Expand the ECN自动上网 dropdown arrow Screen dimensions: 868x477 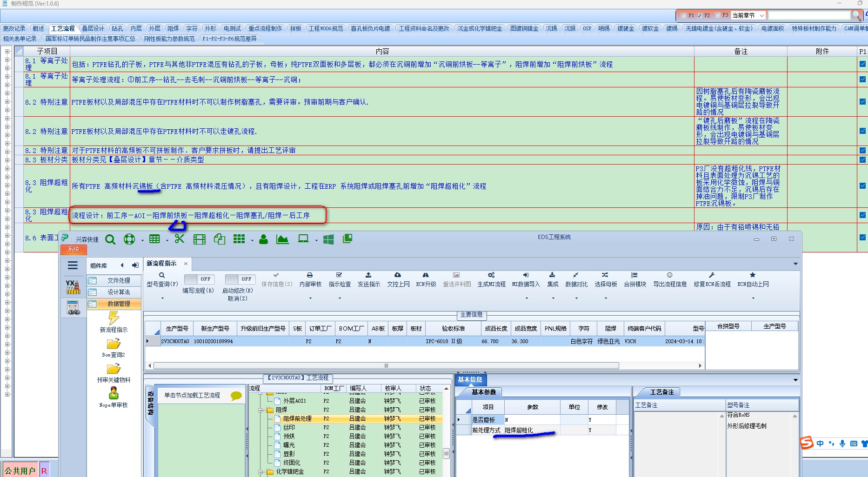pos(753,298)
